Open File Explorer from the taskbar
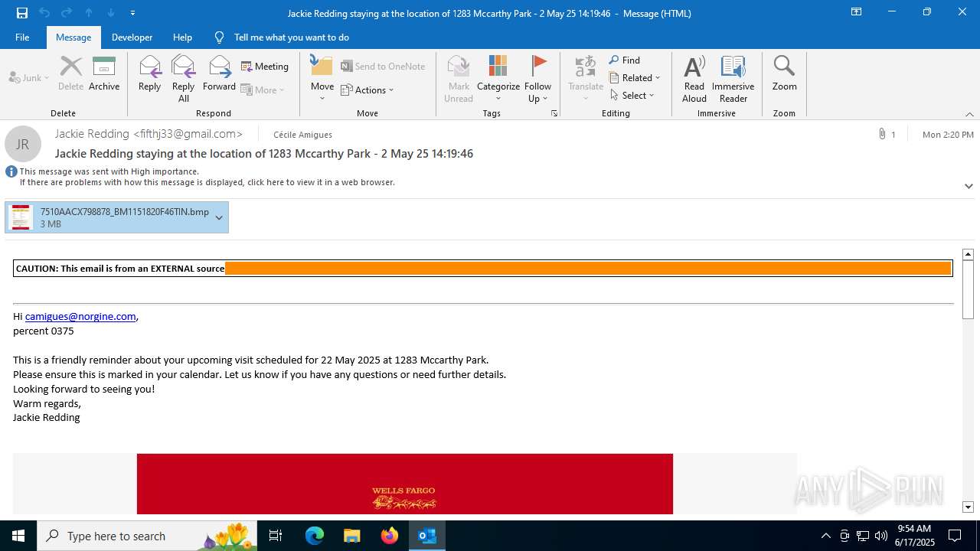 coord(351,536)
